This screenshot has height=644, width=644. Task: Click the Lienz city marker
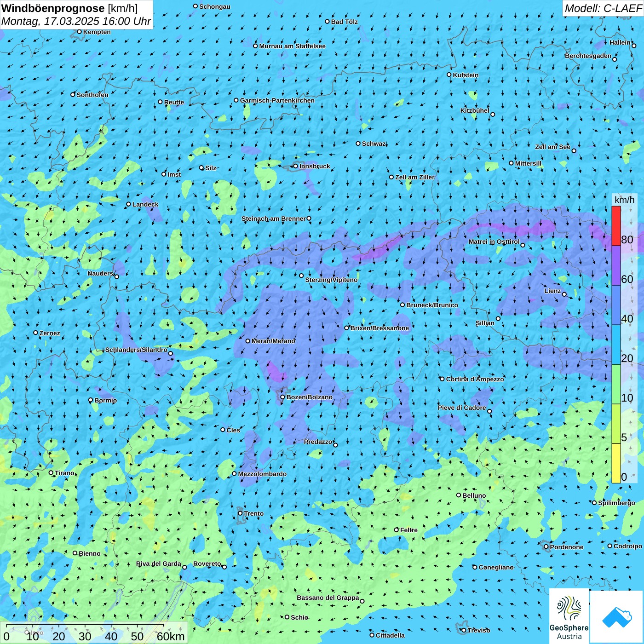pyautogui.click(x=564, y=294)
